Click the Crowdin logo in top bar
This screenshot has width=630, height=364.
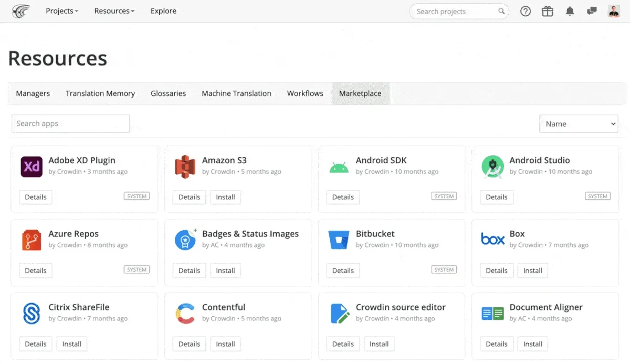(x=20, y=11)
